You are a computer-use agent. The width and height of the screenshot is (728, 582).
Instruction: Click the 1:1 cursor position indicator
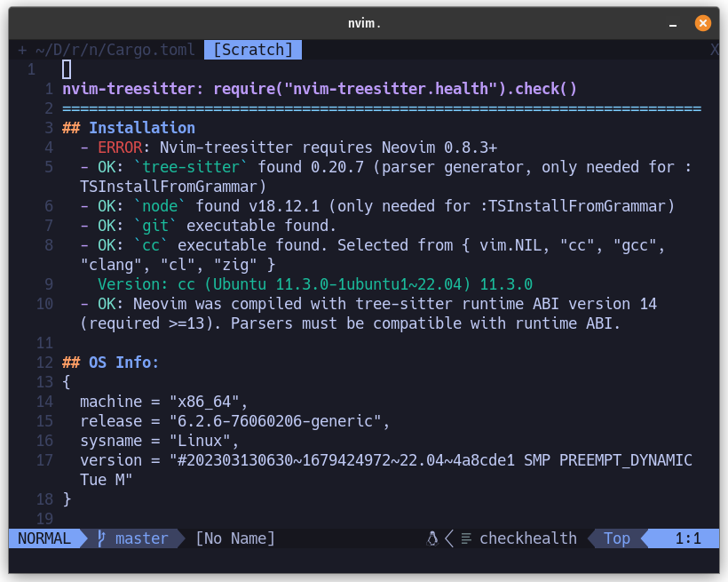688,538
